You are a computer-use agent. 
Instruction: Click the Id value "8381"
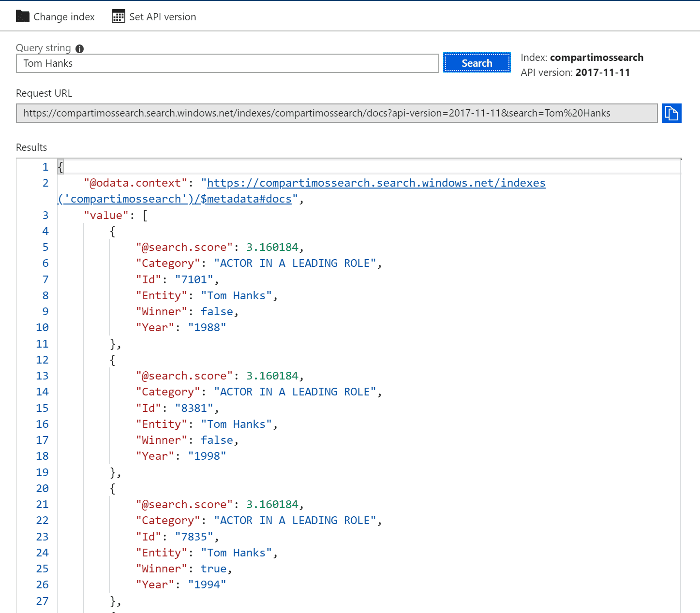(194, 409)
